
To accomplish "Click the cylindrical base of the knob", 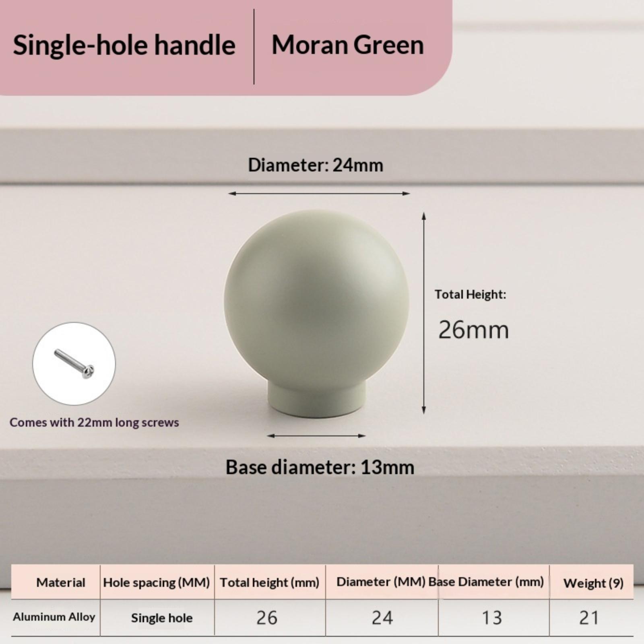I will (317, 398).
